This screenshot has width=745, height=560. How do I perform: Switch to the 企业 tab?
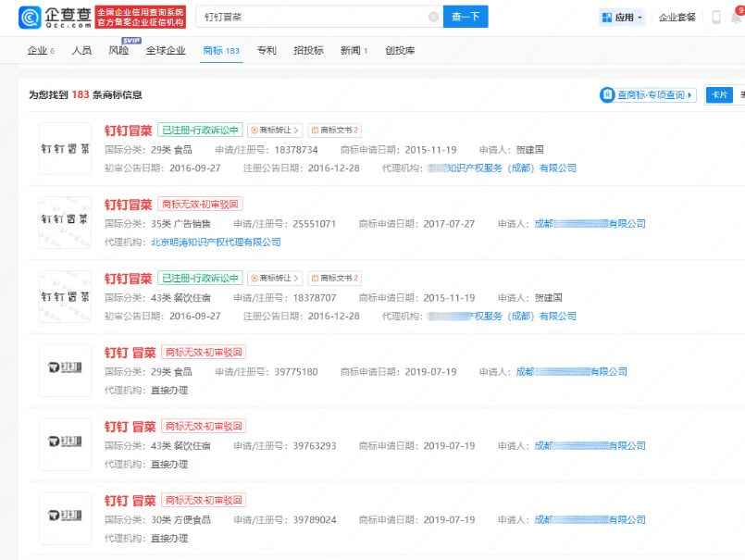(41, 50)
